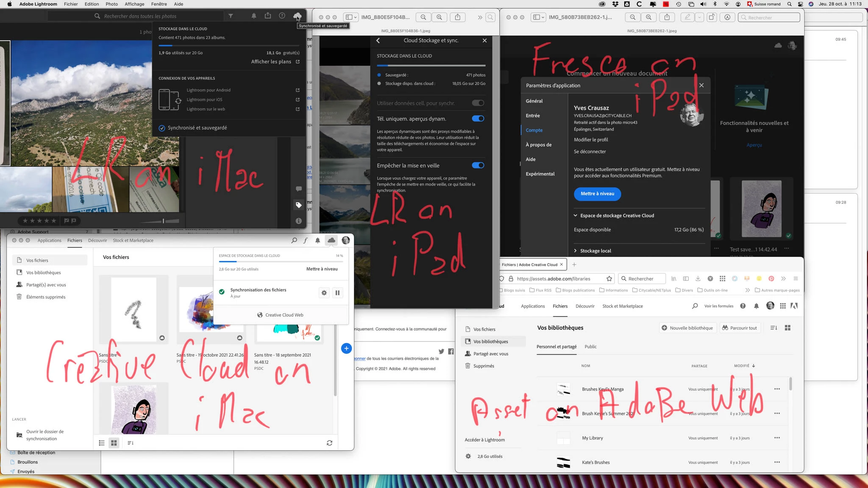Open the Affichage menu

click(134, 4)
